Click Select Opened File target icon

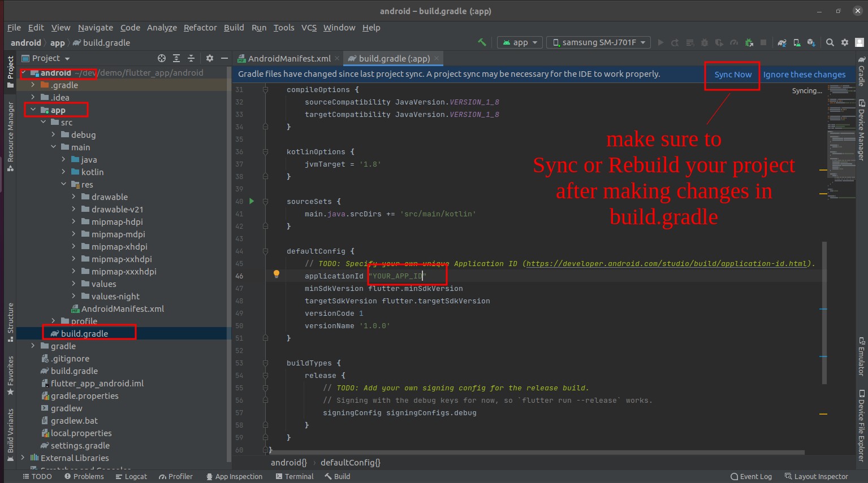point(162,58)
